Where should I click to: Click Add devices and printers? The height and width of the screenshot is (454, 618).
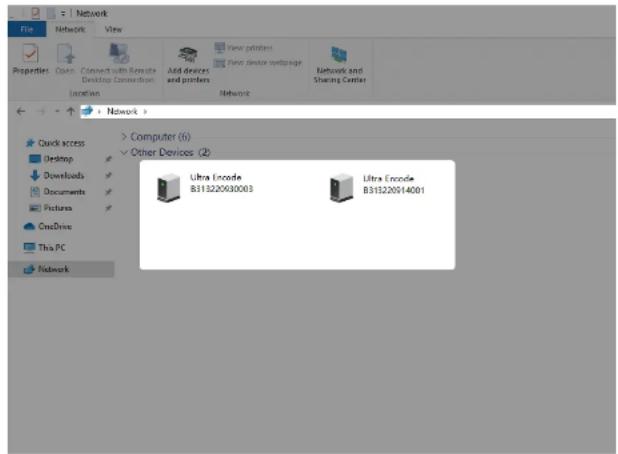(188, 64)
